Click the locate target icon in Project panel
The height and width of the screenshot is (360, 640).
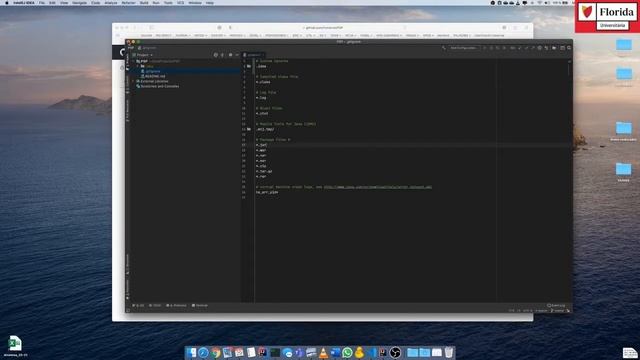click(x=216, y=55)
